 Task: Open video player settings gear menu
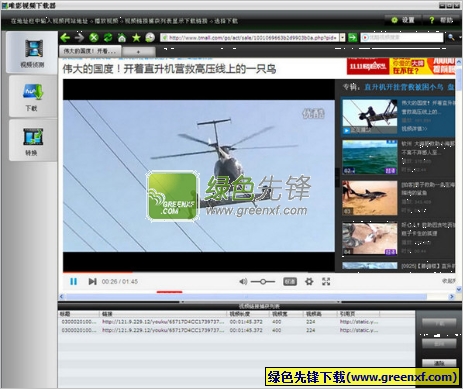[x=309, y=282]
